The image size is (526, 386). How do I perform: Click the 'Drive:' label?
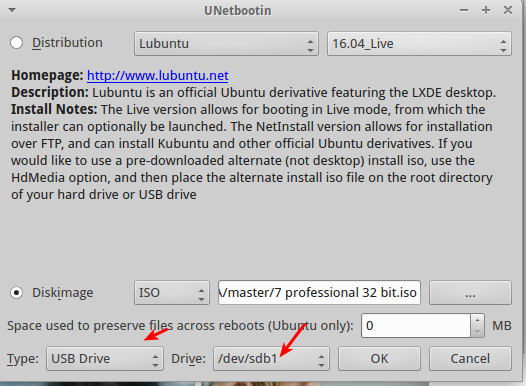(188, 359)
